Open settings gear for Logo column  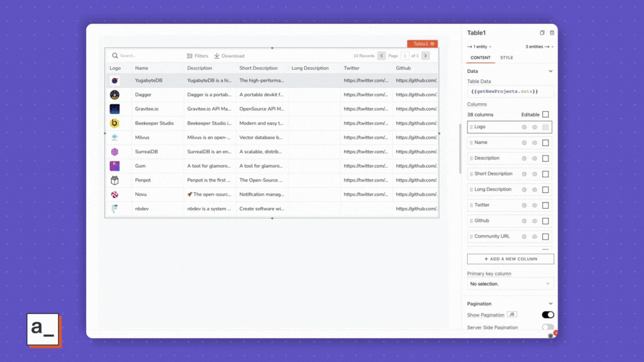524,127
